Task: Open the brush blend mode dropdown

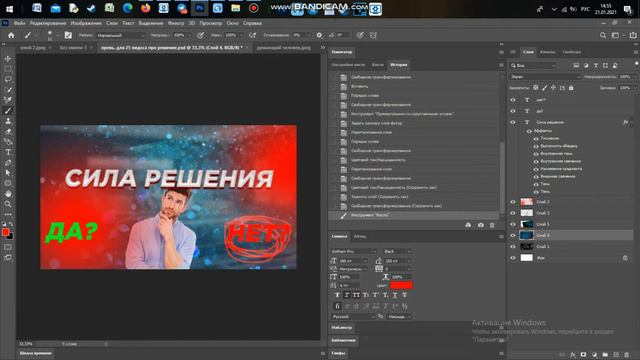Action: coord(120,36)
